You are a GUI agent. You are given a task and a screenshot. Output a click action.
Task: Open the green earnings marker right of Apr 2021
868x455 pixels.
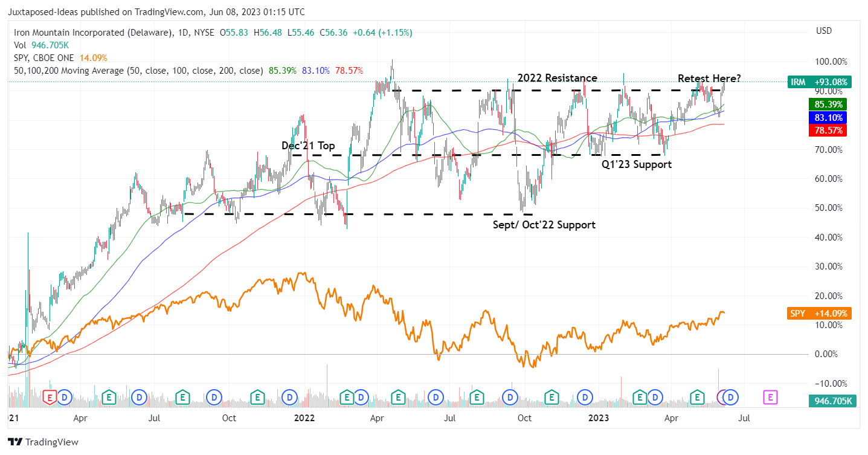click(x=109, y=398)
